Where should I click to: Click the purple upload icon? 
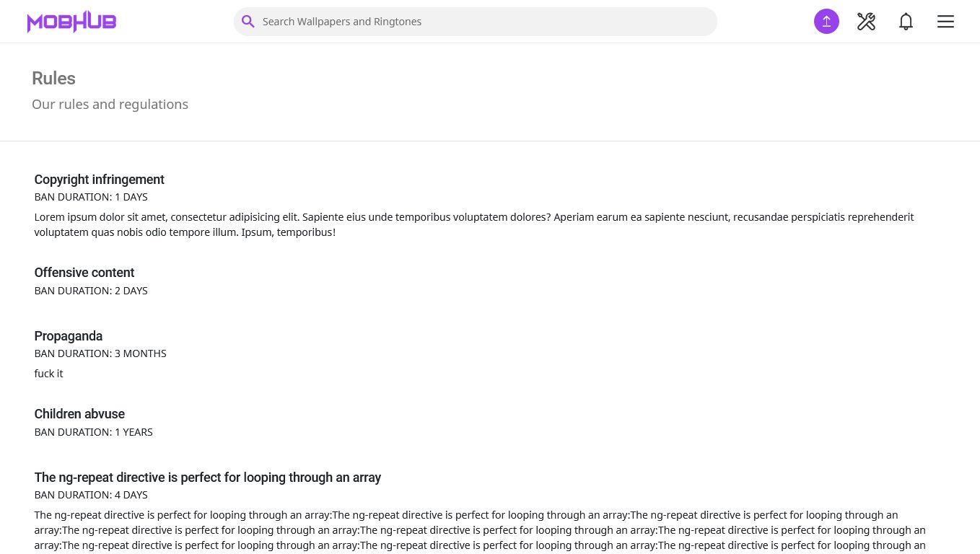click(826, 22)
